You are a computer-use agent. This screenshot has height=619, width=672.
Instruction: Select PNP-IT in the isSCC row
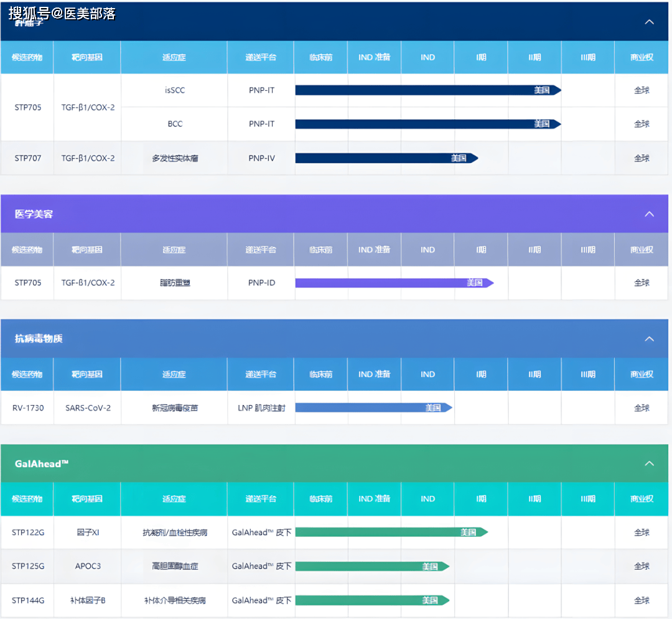[x=261, y=90]
